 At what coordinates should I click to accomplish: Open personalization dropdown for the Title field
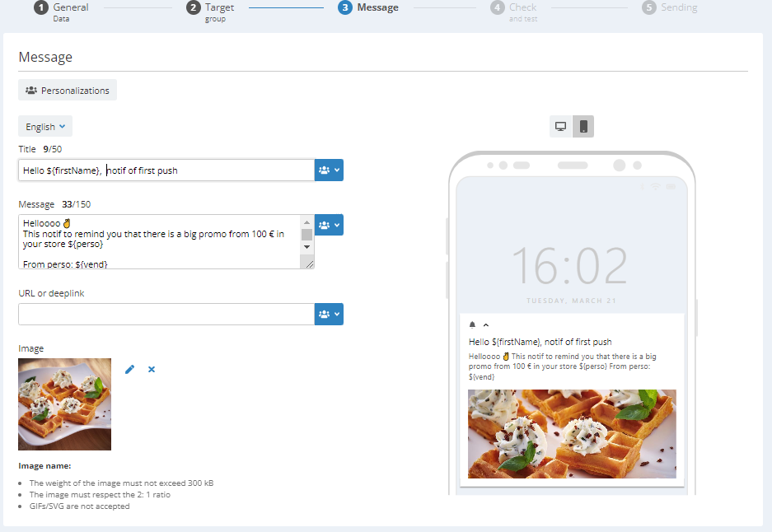pos(329,170)
